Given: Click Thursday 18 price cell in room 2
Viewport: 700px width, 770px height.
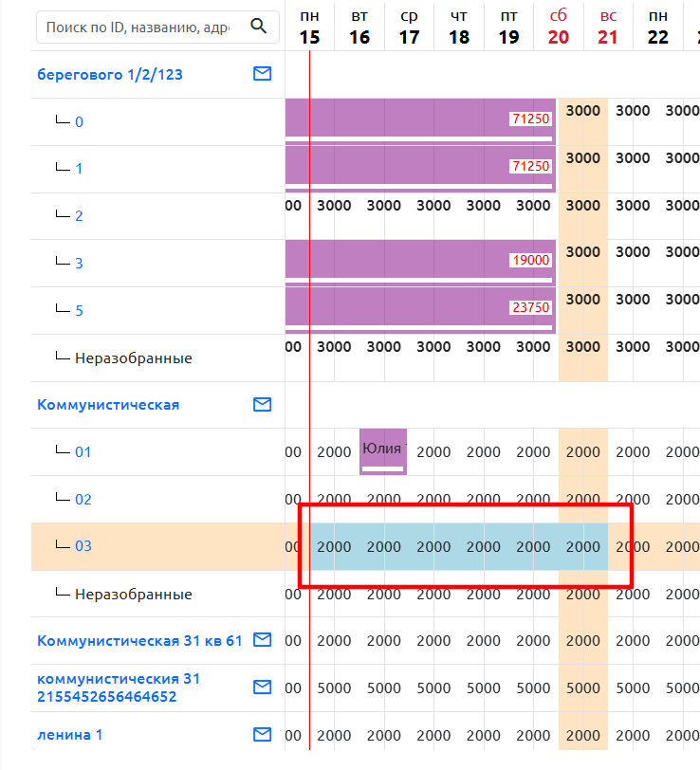Looking at the screenshot, I should [x=484, y=205].
